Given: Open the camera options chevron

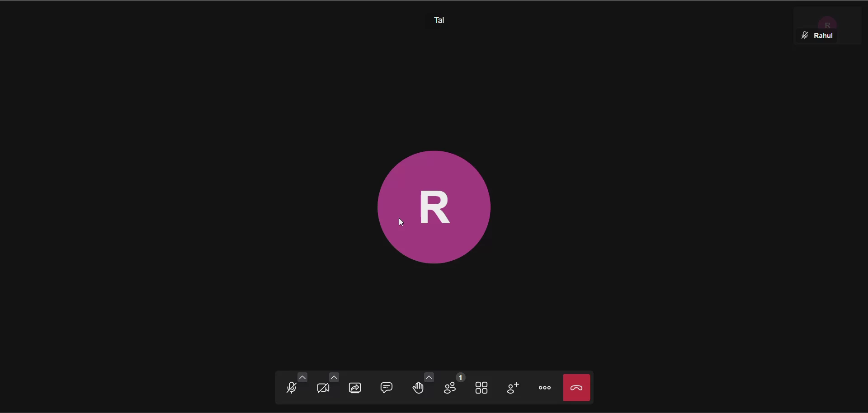Looking at the screenshot, I should 335,377.
